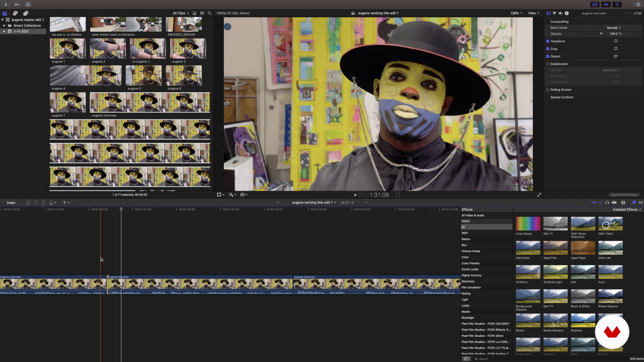Viewport: 644px width, 362px height.
Task: Open transform/crop/distort viewer tool menu
Action: (221, 195)
